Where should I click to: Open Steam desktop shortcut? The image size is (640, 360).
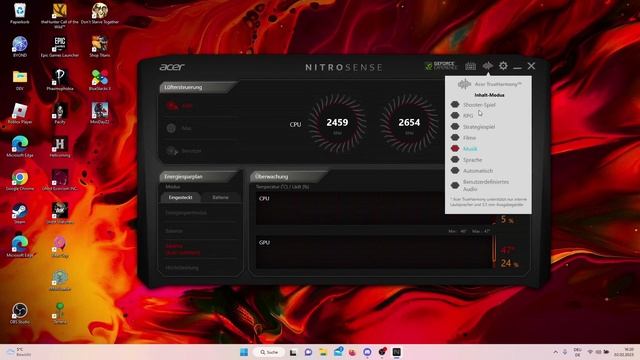click(20, 214)
